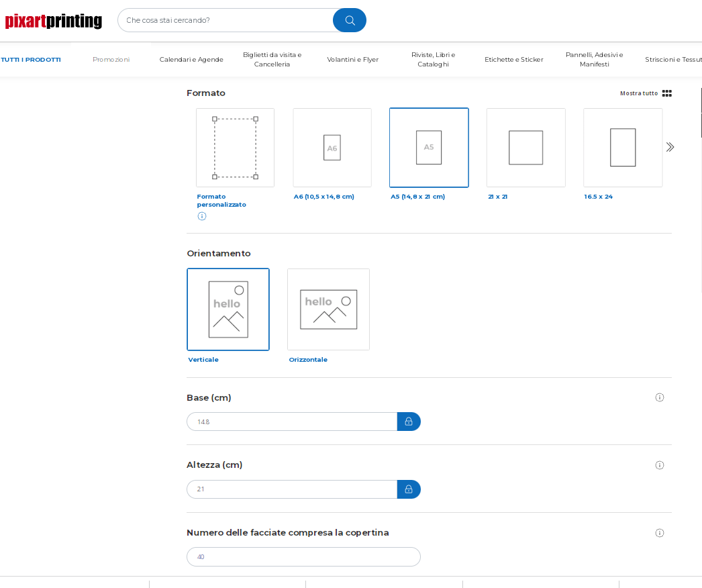Open Tutti i prodotti menu

[x=31, y=60]
